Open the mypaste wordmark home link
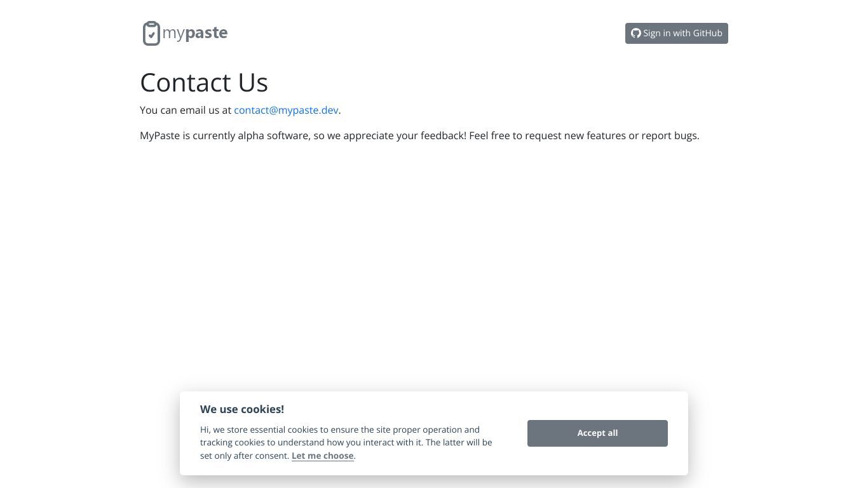The image size is (868, 488). (x=195, y=32)
